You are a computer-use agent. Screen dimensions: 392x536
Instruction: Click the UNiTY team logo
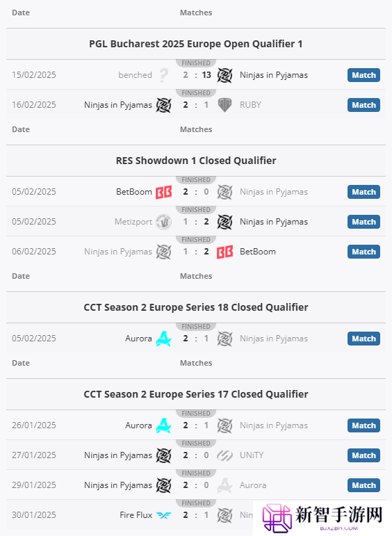pos(225,455)
